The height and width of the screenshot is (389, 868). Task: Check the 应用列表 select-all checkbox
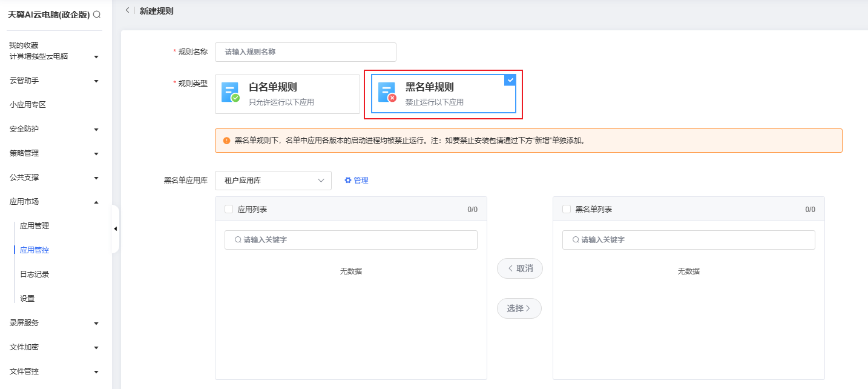tap(229, 209)
